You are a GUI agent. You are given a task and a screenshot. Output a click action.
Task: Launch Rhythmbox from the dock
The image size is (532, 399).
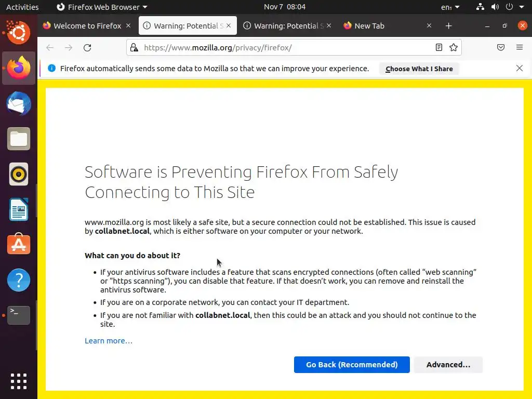pos(19,174)
